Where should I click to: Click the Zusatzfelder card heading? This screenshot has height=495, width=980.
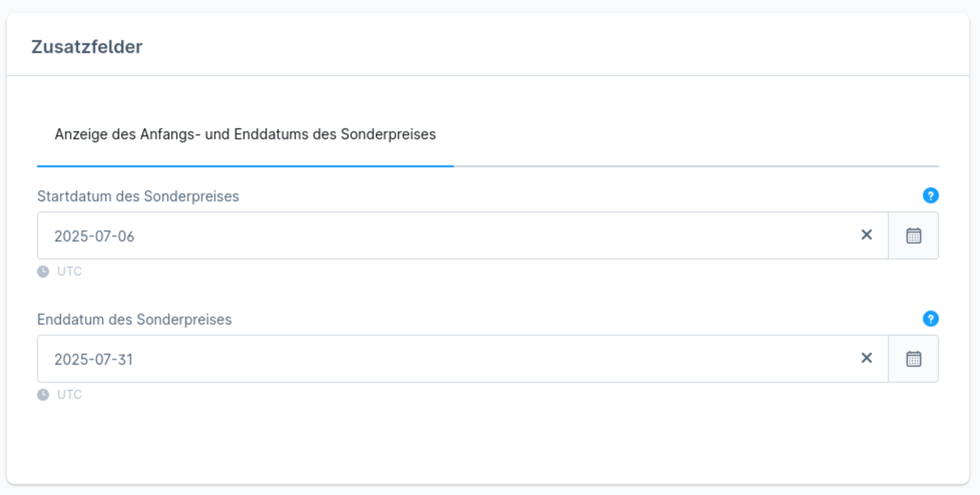[x=87, y=47]
